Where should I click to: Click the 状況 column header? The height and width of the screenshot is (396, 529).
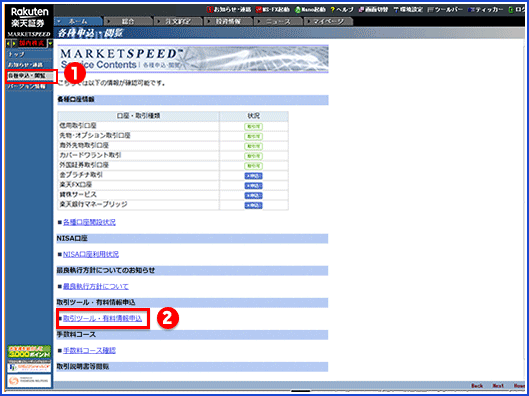point(254,116)
